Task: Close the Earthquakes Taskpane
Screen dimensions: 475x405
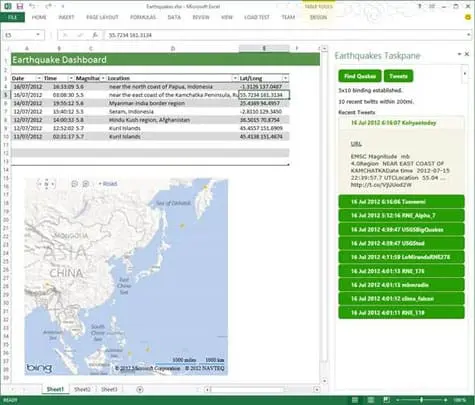Action: [x=467, y=54]
